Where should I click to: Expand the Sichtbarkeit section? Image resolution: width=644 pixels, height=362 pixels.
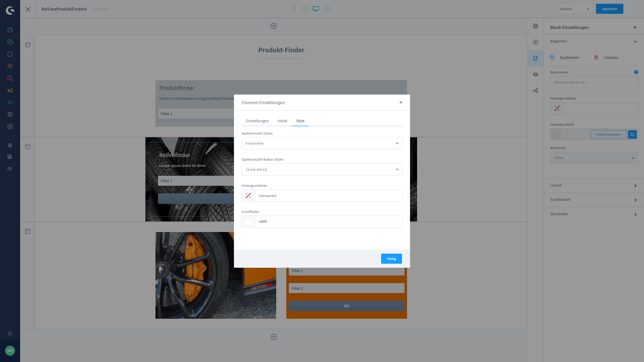pyautogui.click(x=594, y=200)
